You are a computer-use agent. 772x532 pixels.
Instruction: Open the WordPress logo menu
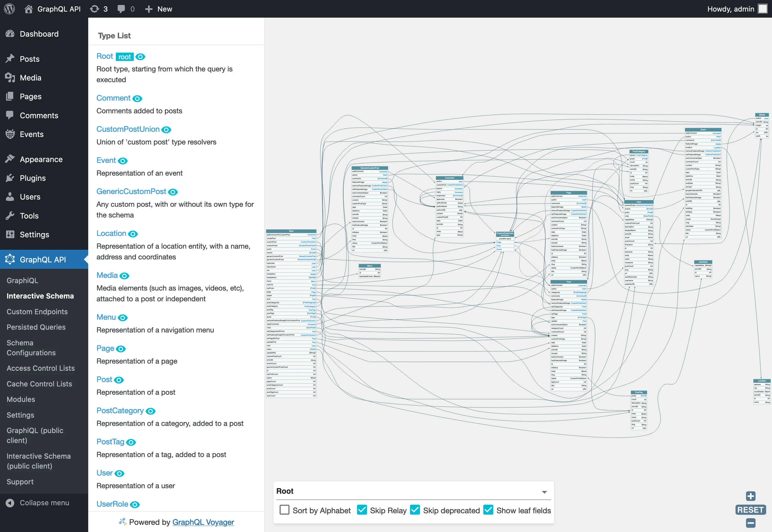coord(9,9)
